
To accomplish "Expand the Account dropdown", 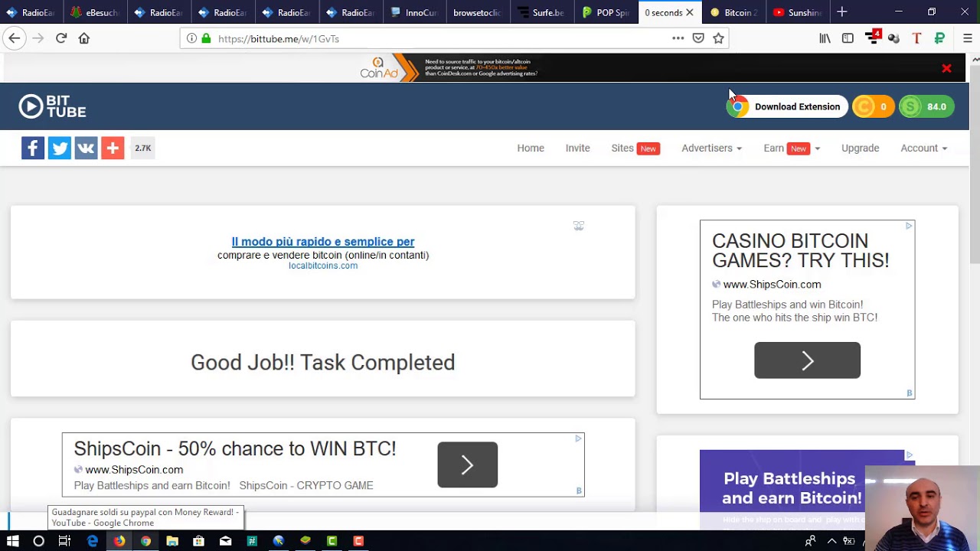I will click(923, 148).
